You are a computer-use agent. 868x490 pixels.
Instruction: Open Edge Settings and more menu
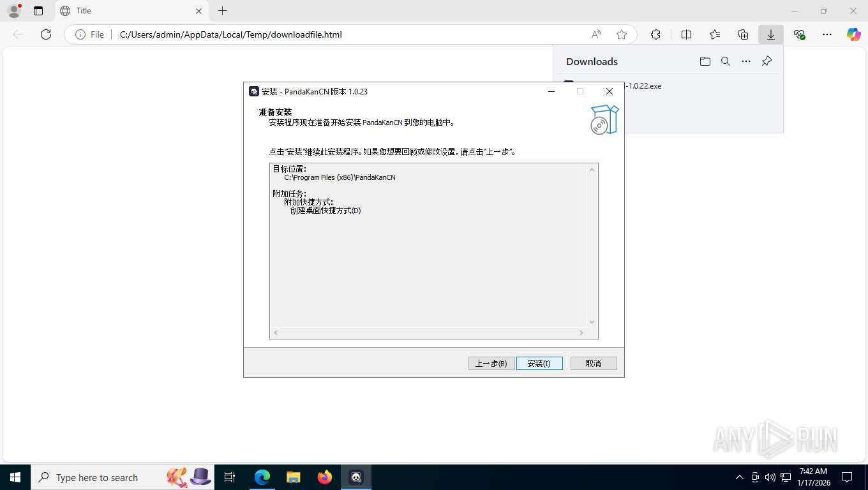click(827, 34)
